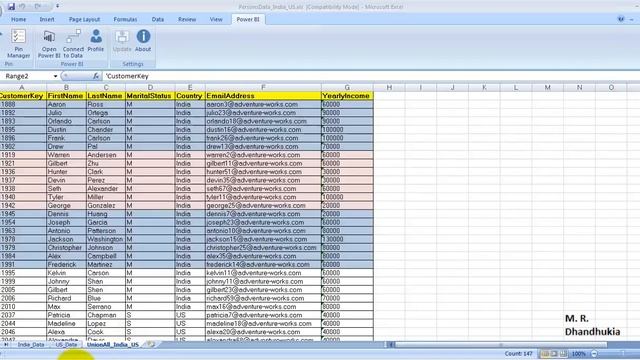Click the 100% zoom level
The image size is (640, 360).
pyautogui.click(x=578, y=354)
